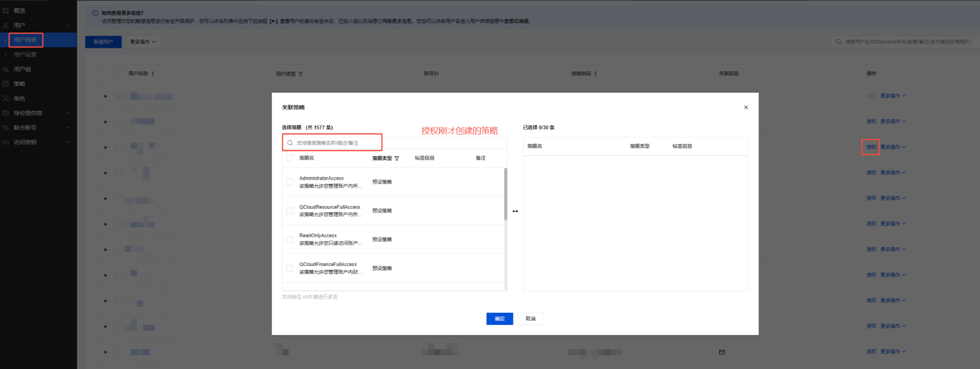Tick the ReadOnlyAccess policy checkbox
980x369 pixels.
tap(290, 240)
